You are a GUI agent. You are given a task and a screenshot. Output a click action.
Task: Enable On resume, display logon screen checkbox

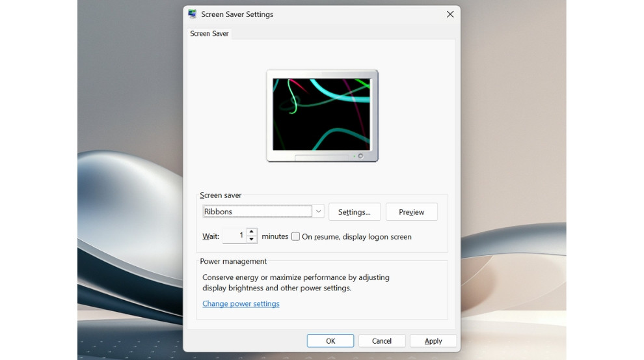[x=295, y=236]
